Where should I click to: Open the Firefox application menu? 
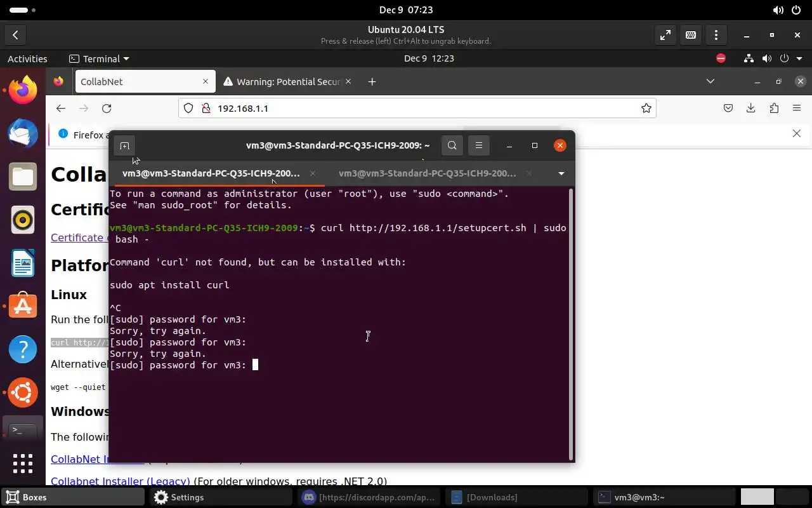(797, 109)
